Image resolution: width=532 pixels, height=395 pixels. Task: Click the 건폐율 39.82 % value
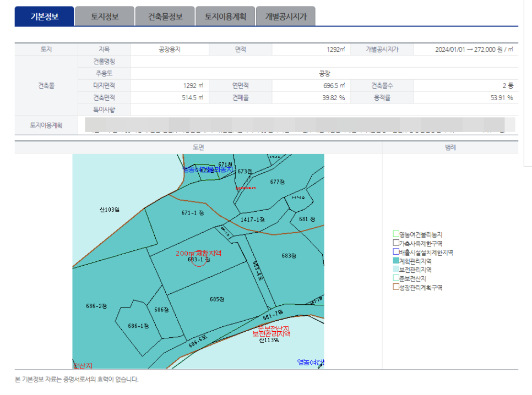coord(334,97)
